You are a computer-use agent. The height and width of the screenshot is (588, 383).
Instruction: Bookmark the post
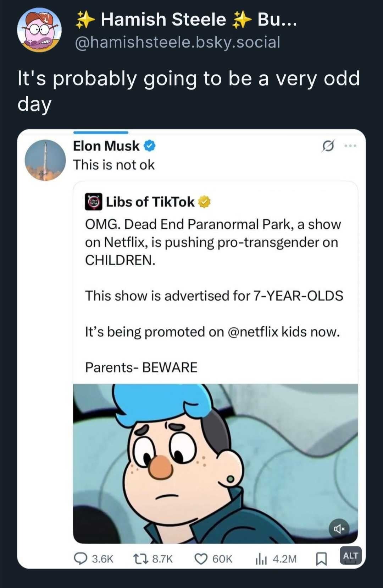click(321, 559)
